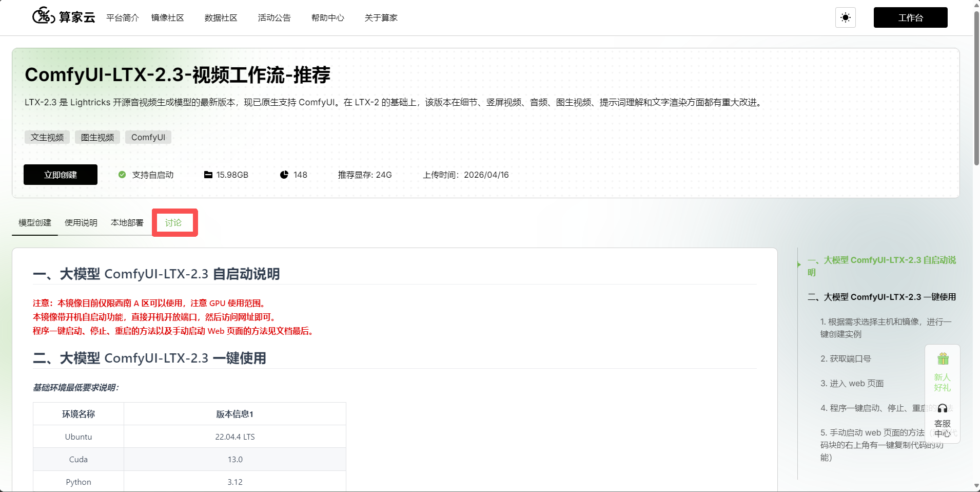Click the 立即创建 button
The height and width of the screenshot is (492, 980).
(61, 175)
